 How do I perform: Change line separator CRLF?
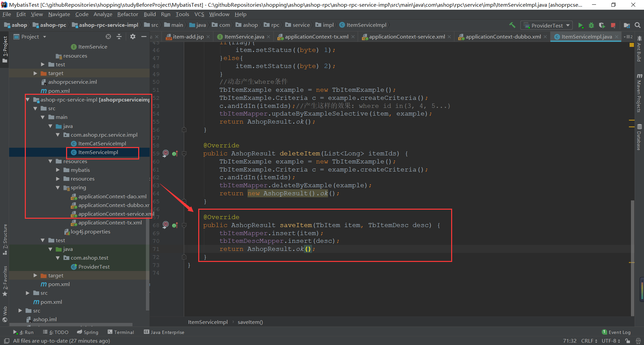589,341
